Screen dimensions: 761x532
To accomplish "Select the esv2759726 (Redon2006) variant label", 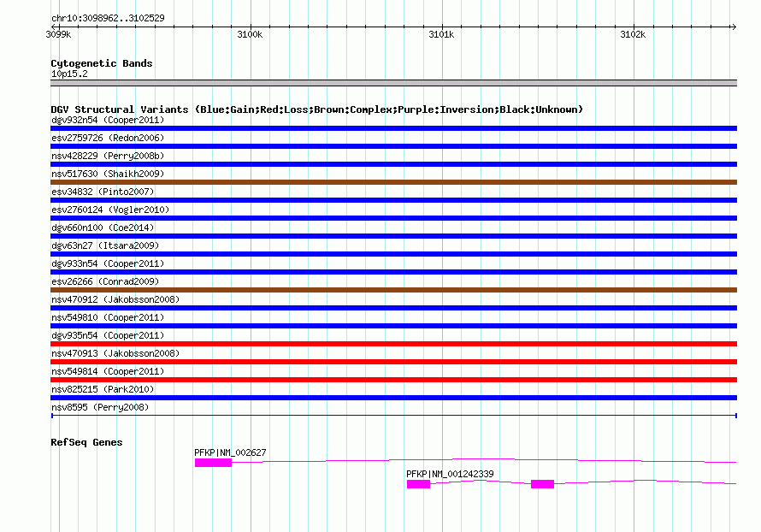I will 108,138.
